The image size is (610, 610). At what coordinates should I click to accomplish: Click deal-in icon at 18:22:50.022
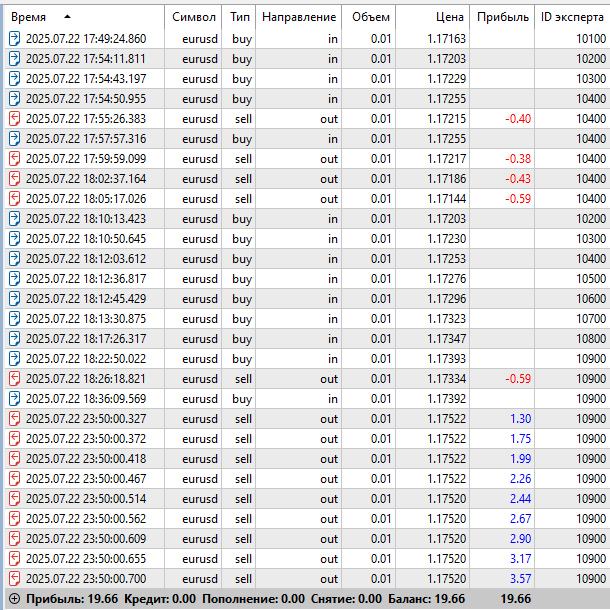[14, 359]
